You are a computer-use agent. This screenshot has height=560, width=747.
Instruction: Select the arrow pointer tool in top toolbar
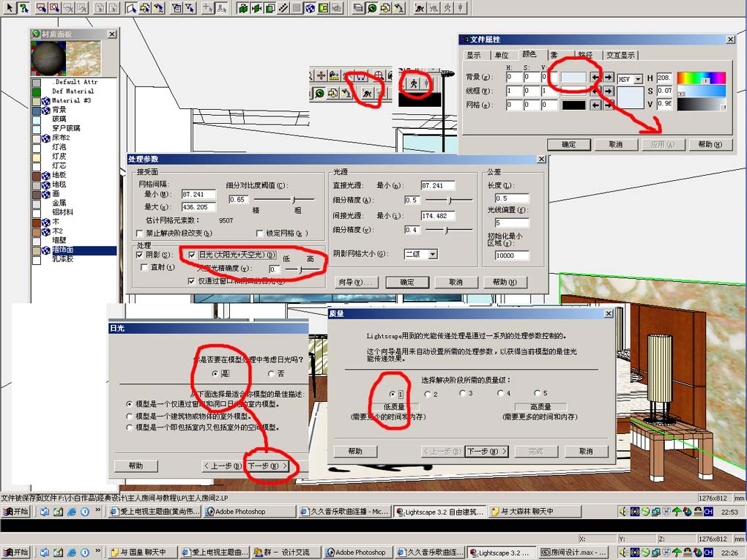tap(9, 7)
